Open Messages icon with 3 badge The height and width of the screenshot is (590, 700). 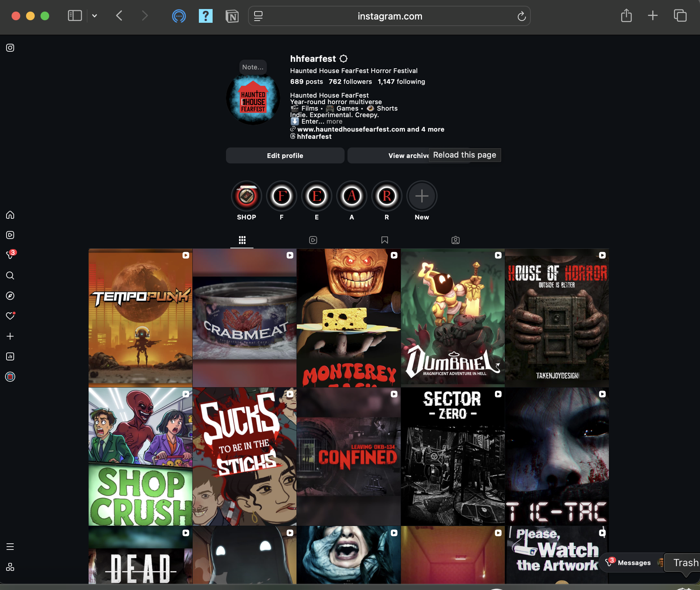pyautogui.click(x=10, y=255)
